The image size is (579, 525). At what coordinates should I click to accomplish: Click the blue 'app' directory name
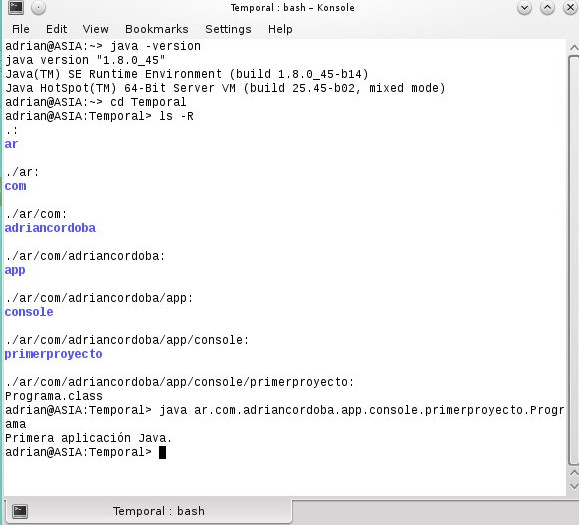click(x=15, y=271)
